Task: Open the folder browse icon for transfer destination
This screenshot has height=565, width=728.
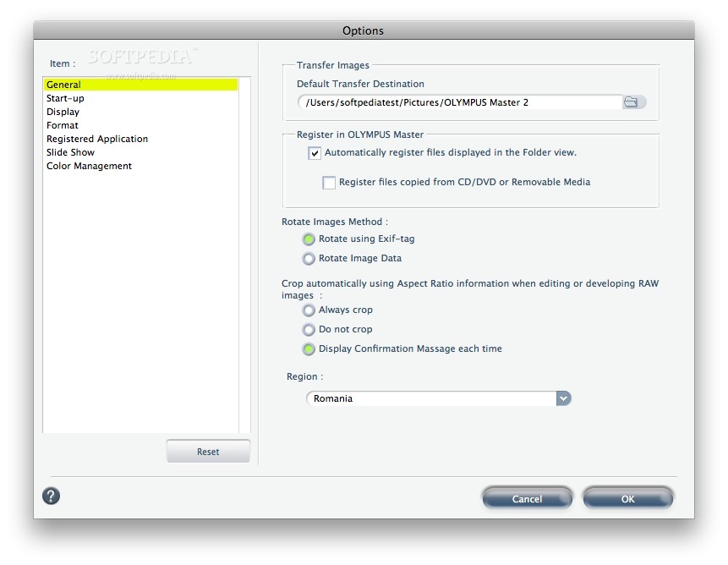Action: [631, 101]
